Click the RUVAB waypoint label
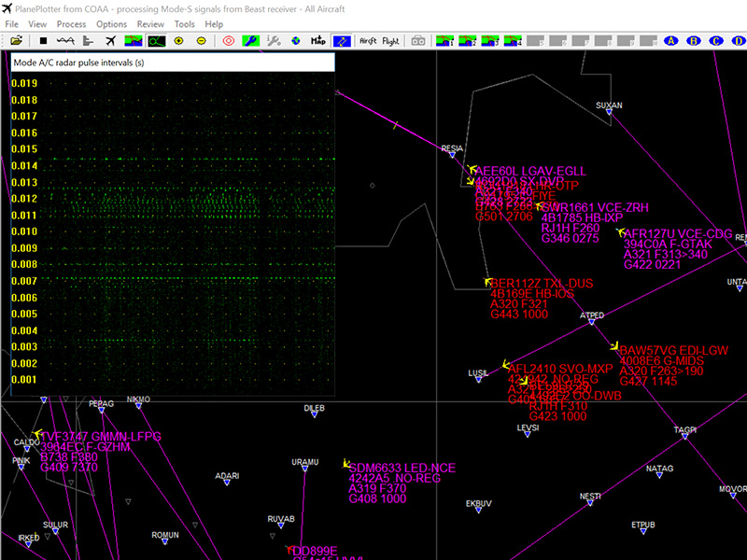 (x=281, y=519)
